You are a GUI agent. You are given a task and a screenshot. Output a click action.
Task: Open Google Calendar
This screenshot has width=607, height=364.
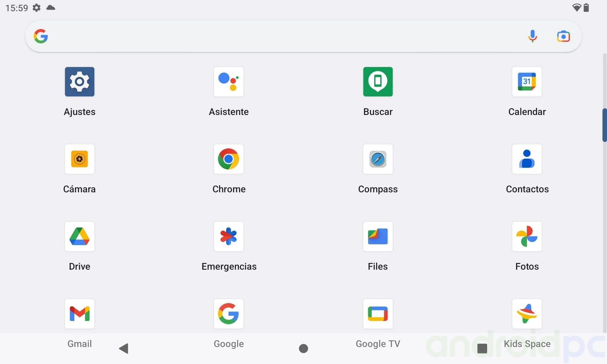[x=527, y=82]
